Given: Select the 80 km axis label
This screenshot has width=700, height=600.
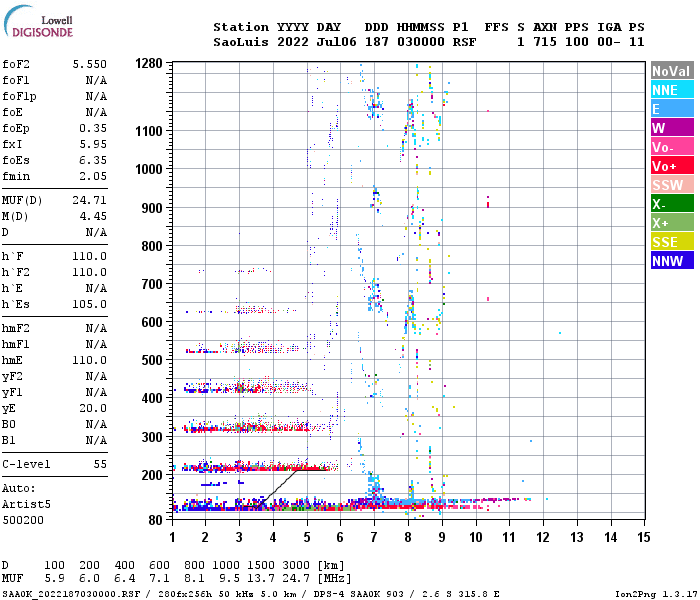Looking at the screenshot, I should pyautogui.click(x=155, y=521).
